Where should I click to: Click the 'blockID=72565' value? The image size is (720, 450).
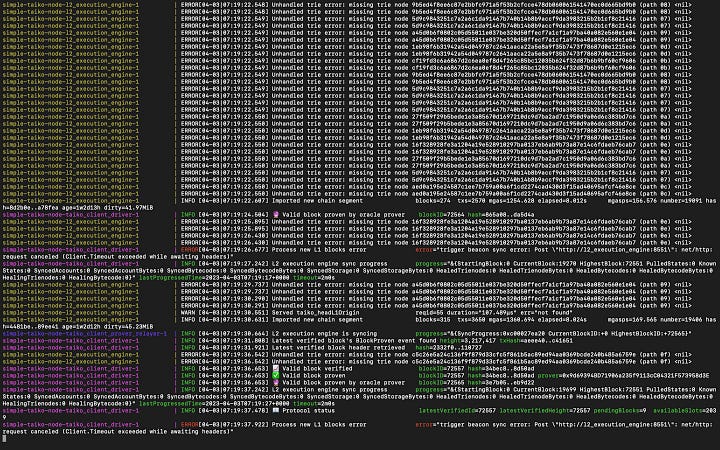point(441,382)
